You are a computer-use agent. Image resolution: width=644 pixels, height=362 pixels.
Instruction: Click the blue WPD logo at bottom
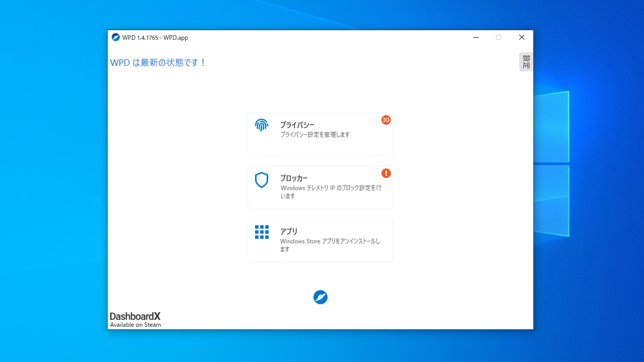click(320, 297)
